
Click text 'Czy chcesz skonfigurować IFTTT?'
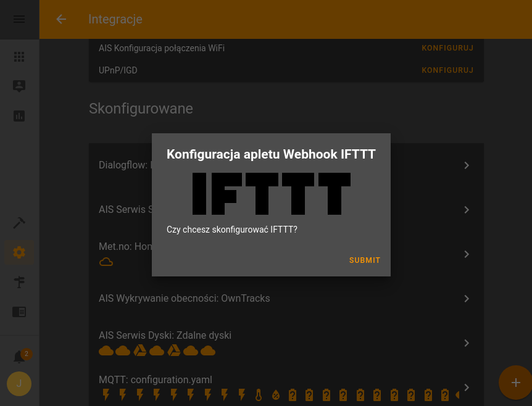pos(231,230)
